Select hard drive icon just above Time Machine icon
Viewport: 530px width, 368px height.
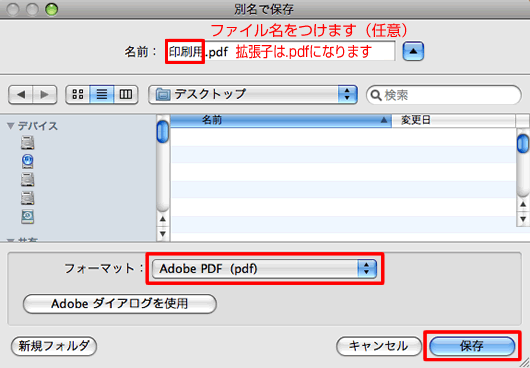(27, 198)
